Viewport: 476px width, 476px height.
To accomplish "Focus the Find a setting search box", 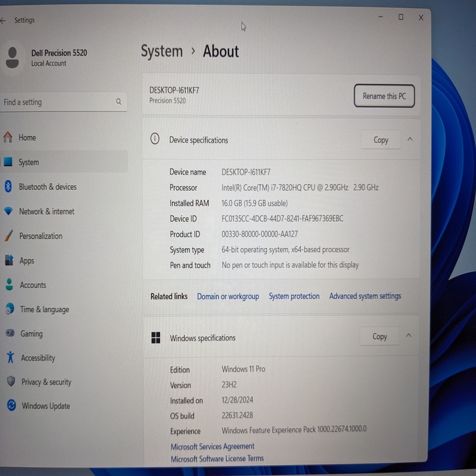I will pyautogui.click(x=64, y=102).
